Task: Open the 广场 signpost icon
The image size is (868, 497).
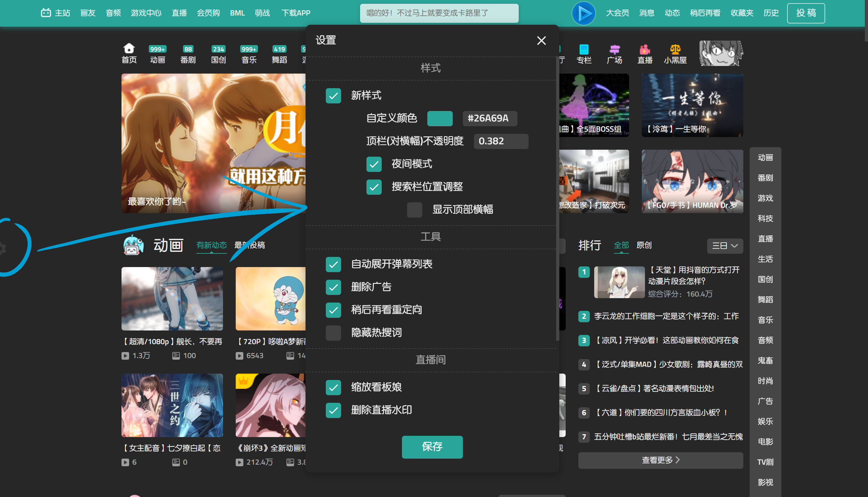Action: tap(615, 49)
